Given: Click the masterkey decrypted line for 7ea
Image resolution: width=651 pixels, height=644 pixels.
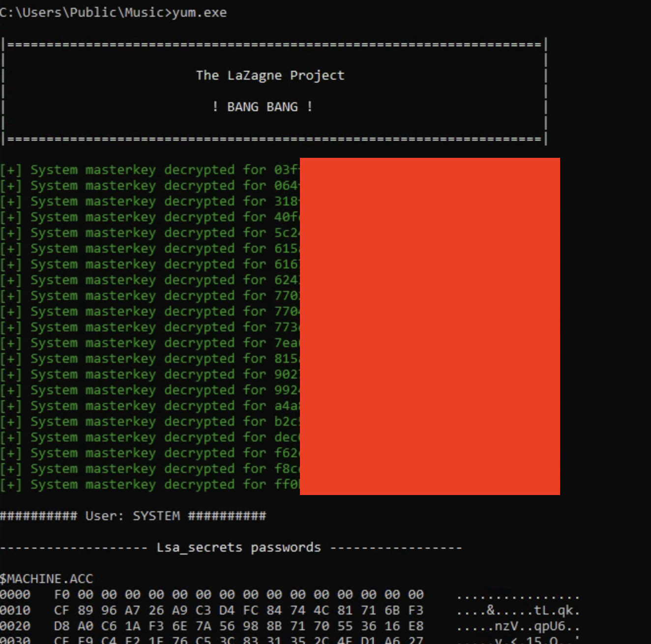Looking at the screenshot, I should 149,343.
